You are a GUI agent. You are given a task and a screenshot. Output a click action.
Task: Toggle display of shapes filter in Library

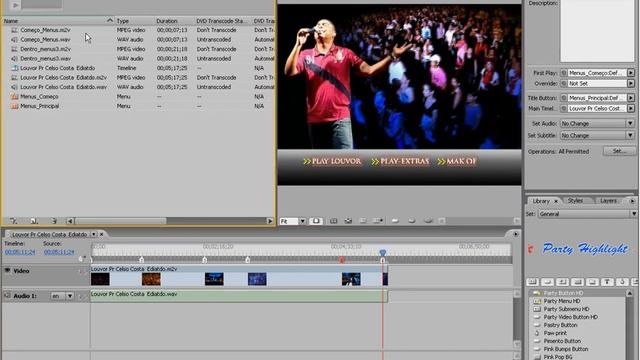coord(622,282)
